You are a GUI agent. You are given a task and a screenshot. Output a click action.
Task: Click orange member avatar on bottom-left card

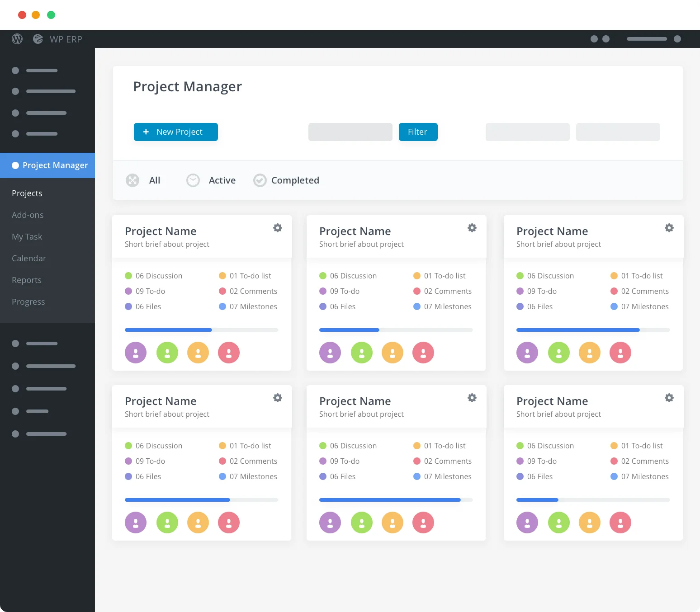(198, 523)
